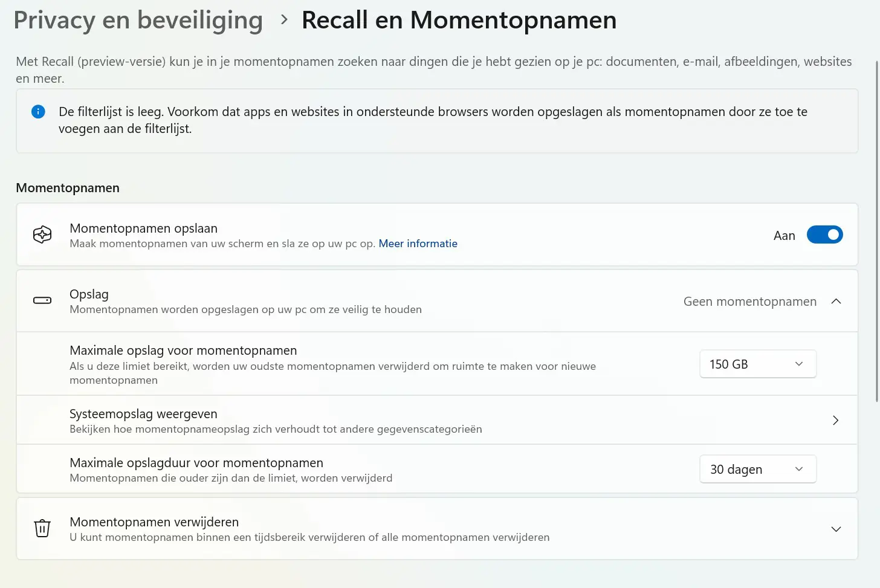This screenshot has width=880, height=588.
Task: Click the Momentopnamen verwijderen row title
Action: tap(154, 522)
